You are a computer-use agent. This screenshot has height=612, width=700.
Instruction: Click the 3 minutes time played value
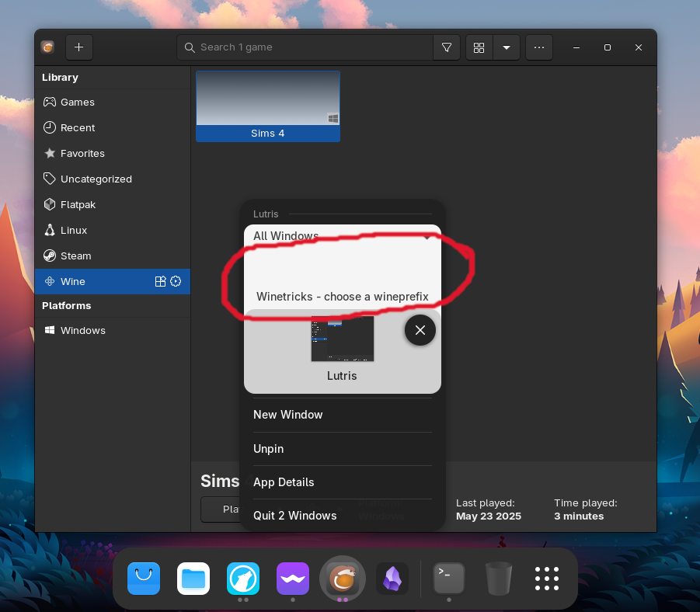579,516
